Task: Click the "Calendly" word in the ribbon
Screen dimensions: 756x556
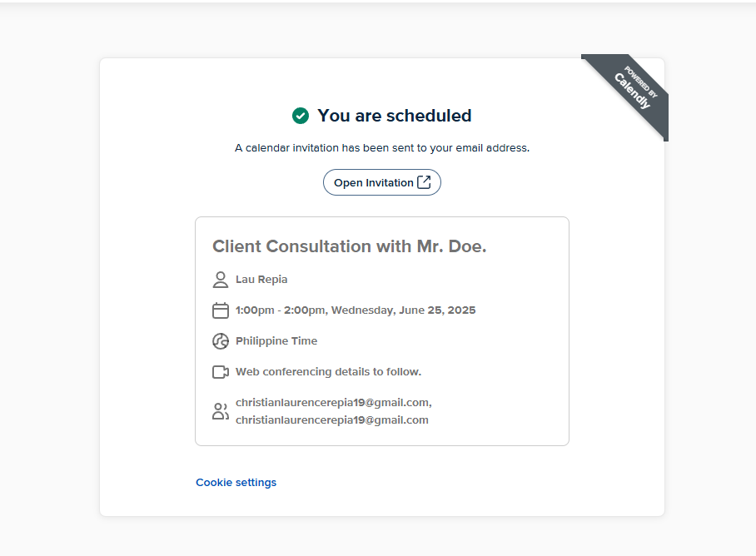Action: point(632,91)
